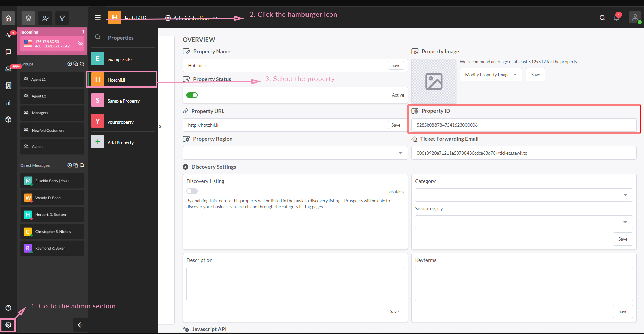Click Save under the Description box
The width and height of the screenshot is (644, 334).
[394, 311]
